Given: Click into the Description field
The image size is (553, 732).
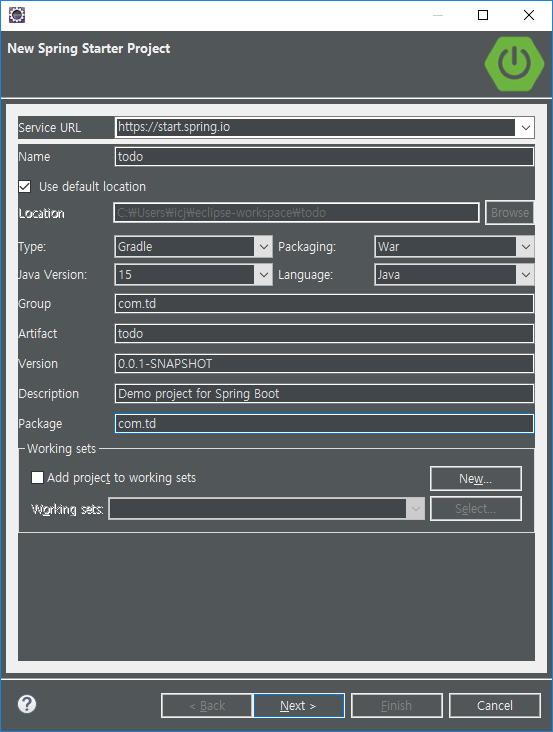Looking at the screenshot, I should (x=324, y=394).
